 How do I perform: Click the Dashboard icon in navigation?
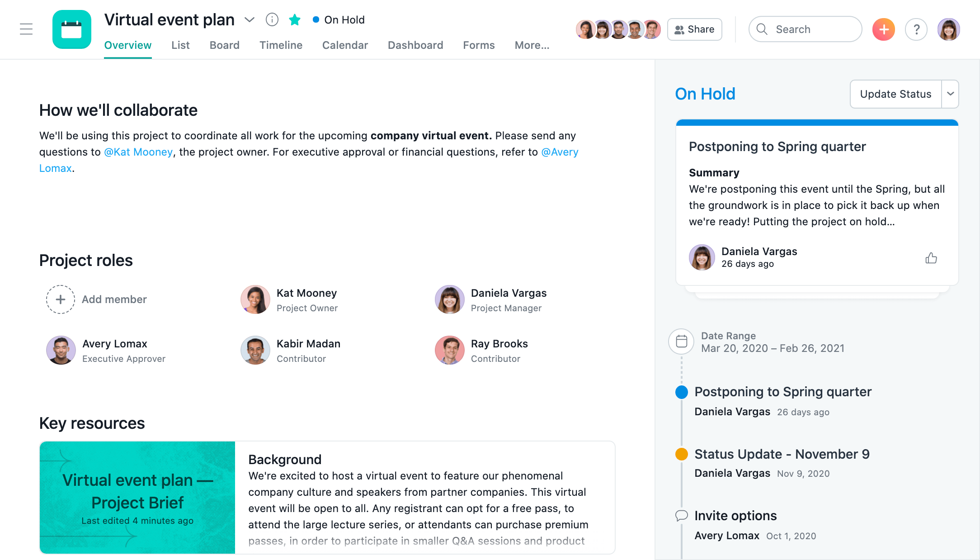(x=416, y=45)
